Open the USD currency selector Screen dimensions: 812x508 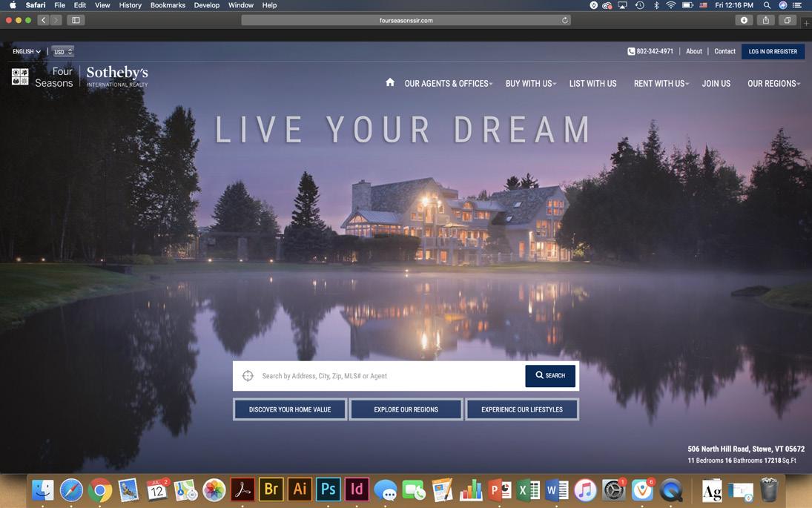(63, 51)
